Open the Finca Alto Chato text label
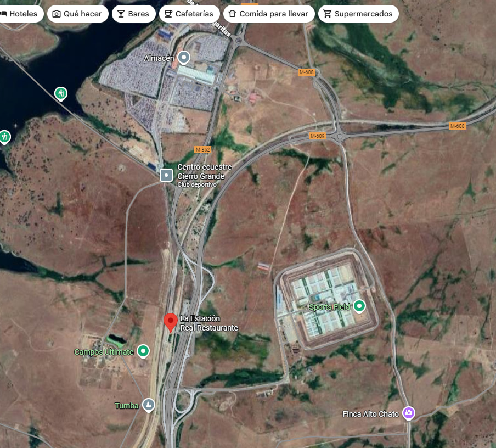Viewport: 496px width, 448px height. click(370, 414)
